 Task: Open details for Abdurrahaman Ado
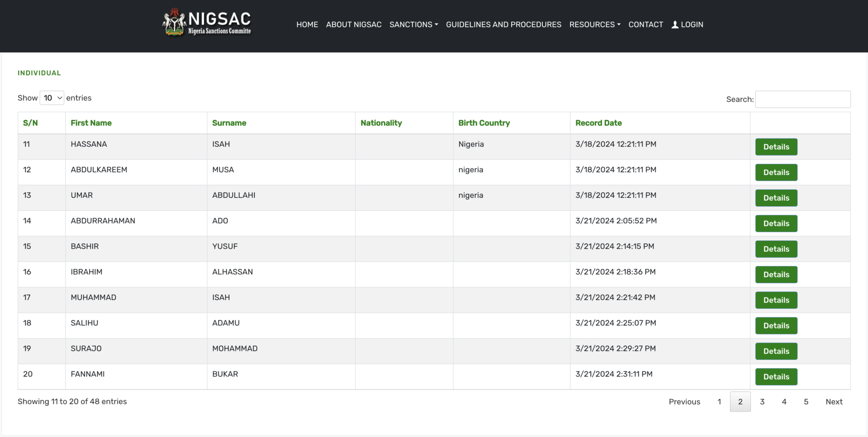[x=776, y=224]
